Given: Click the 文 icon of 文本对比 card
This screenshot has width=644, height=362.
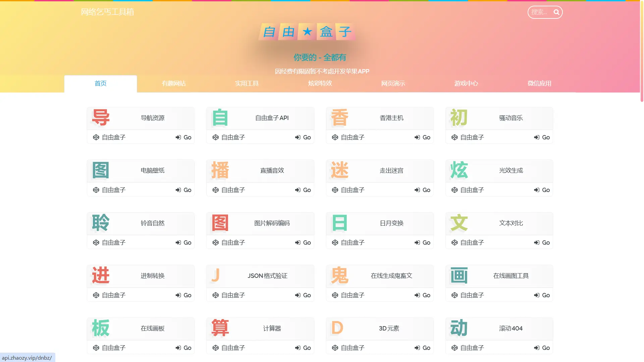Looking at the screenshot, I should 459,223.
